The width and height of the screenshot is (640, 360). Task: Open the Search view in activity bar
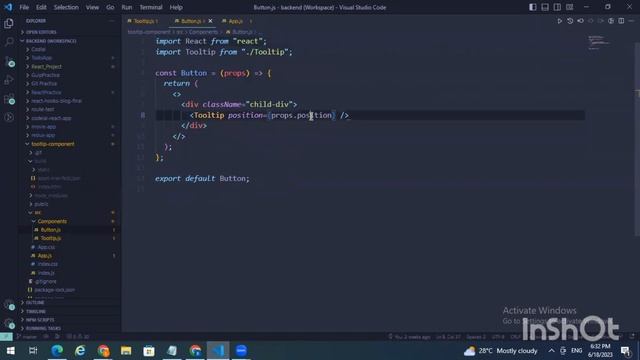point(9,42)
